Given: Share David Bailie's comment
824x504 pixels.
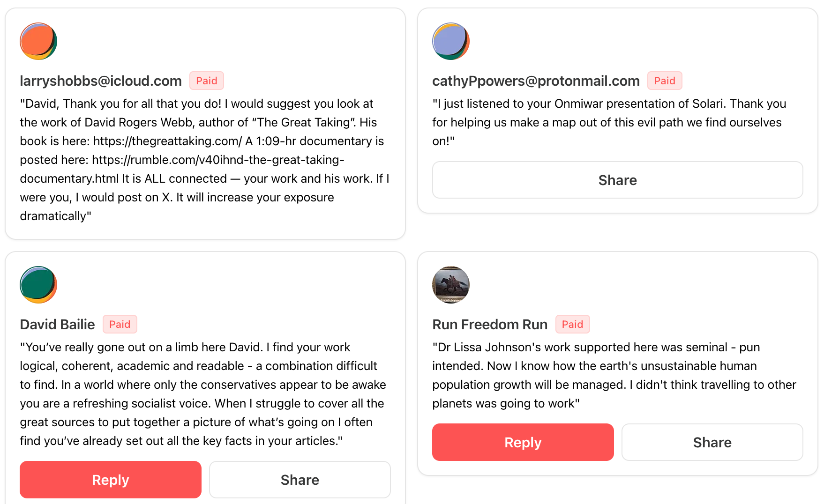Looking at the screenshot, I should pos(300,480).
